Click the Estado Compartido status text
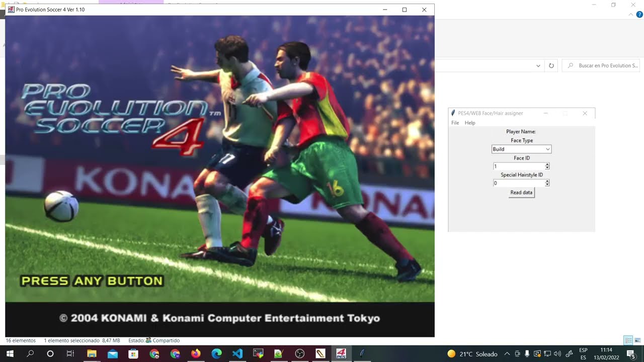The height and width of the screenshot is (362, 644). click(x=154, y=340)
